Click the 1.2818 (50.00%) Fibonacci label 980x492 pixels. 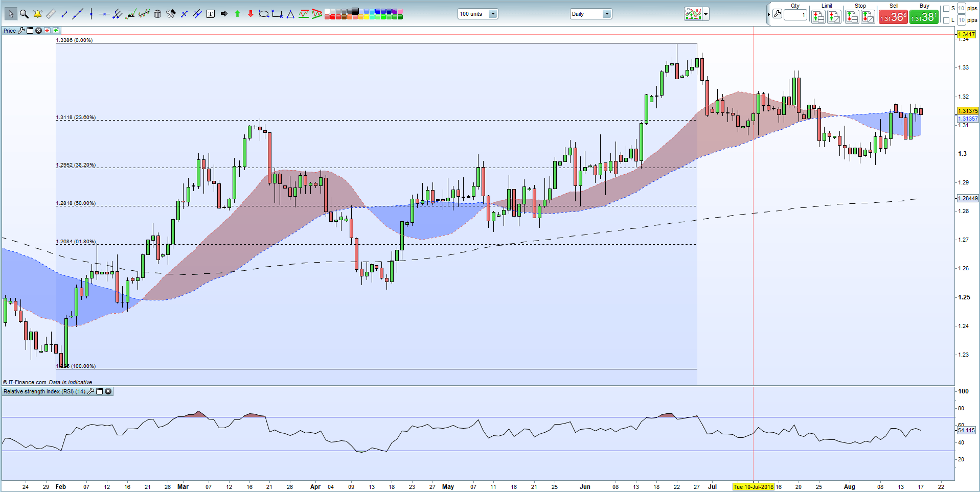click(x=76, y=203)
